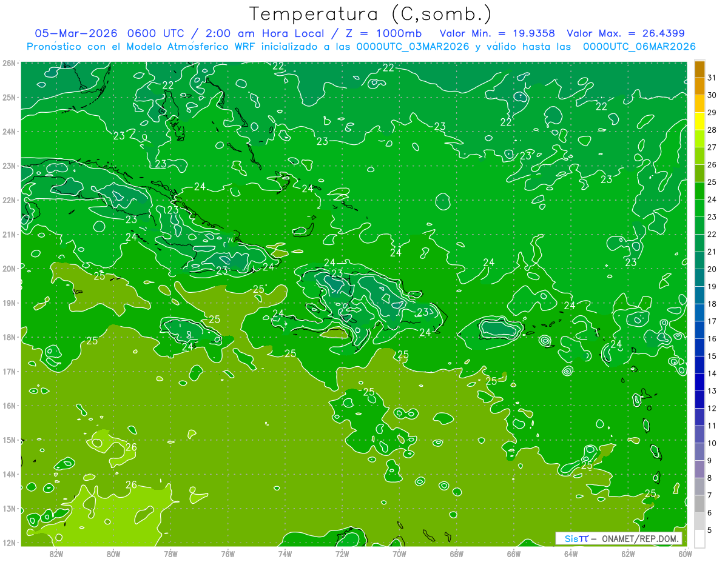The image size is (728, 562).
Task: Click the ONAMET/REP.DOM. credit box
Action: click(619, 538)
